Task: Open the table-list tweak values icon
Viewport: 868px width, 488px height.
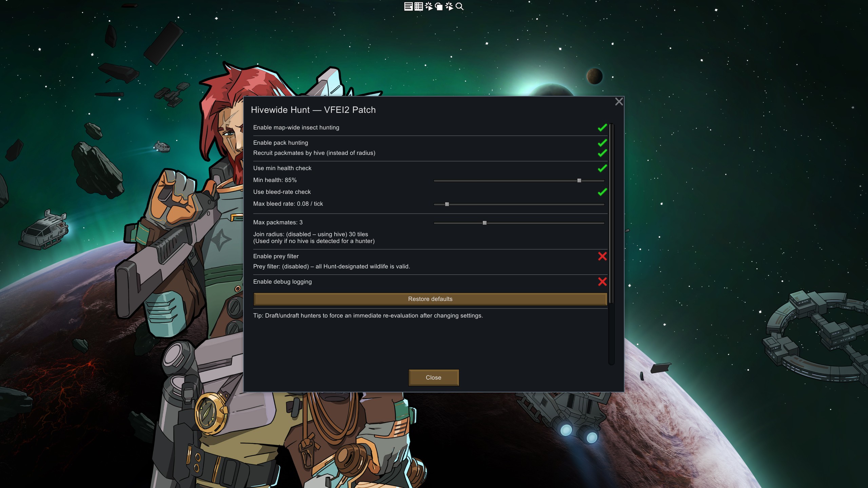Action: tap(418, 6)
